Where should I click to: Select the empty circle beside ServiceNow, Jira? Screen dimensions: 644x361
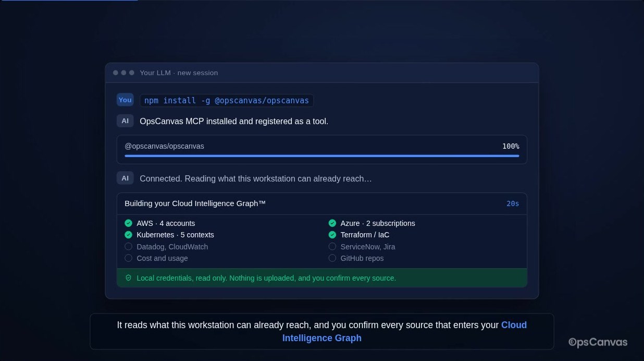coord(332,247)
